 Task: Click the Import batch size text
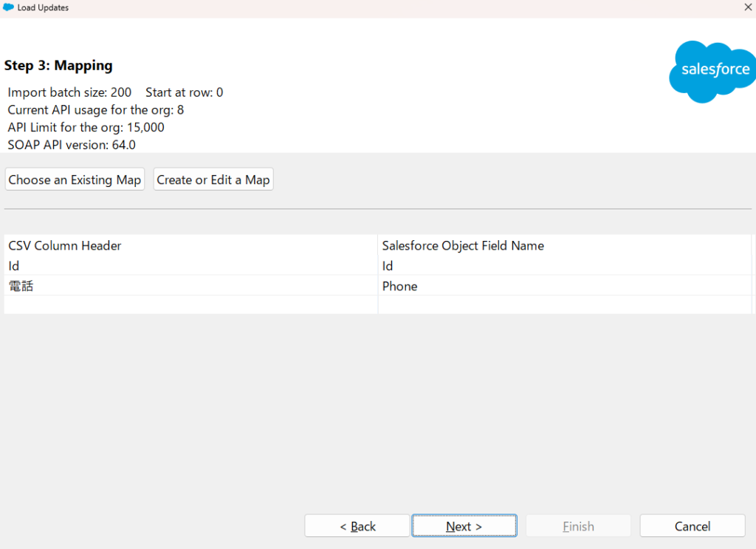coord(69,92)
